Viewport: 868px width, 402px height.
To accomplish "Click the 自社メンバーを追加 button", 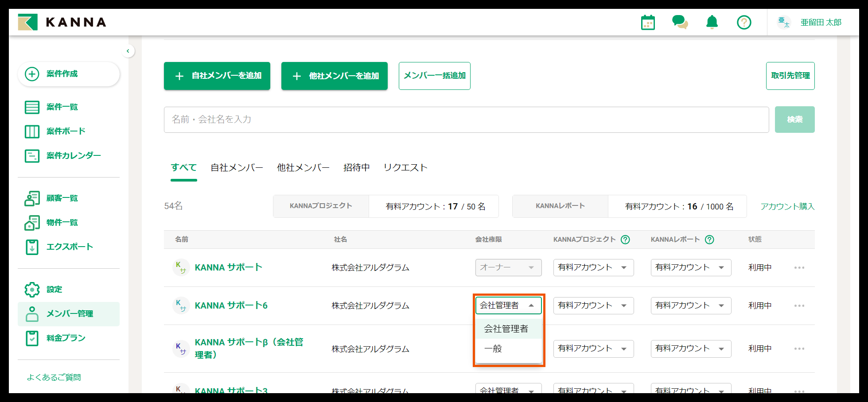I will pyautogui.click(x=217, y=76).
